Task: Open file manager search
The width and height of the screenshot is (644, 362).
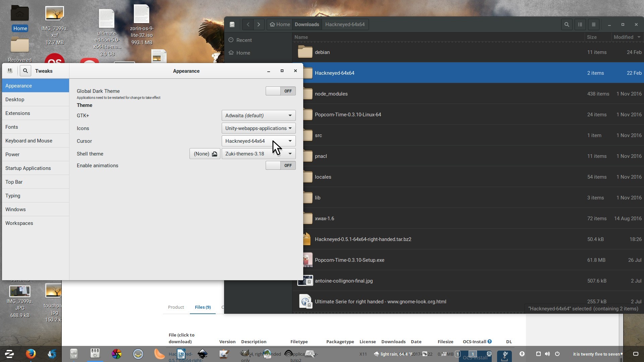Action: tap(567, 24)
